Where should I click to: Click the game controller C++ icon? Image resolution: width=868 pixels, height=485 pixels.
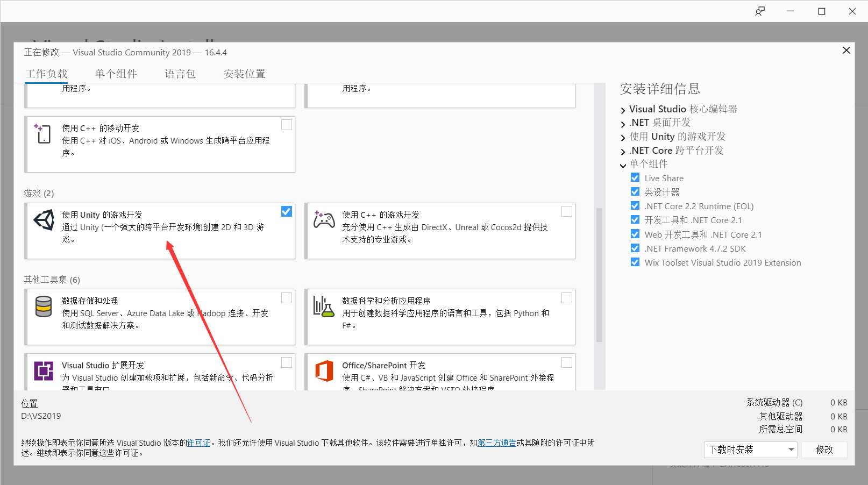coord(324,219)
